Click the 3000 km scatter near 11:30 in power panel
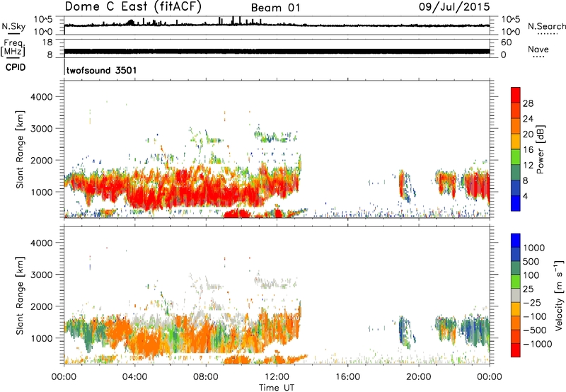This screenshot has height=392, width=566. click(x=275, y=137)
